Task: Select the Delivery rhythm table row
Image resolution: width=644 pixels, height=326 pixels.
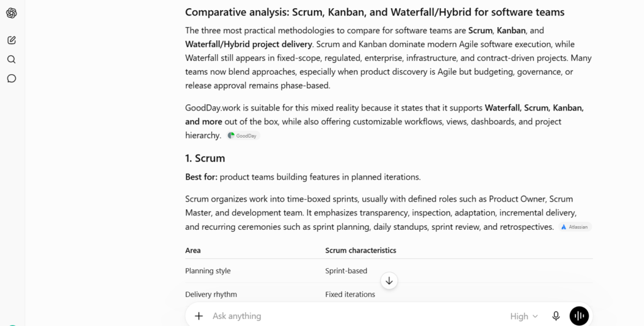Action: click(x=389, y=294)
